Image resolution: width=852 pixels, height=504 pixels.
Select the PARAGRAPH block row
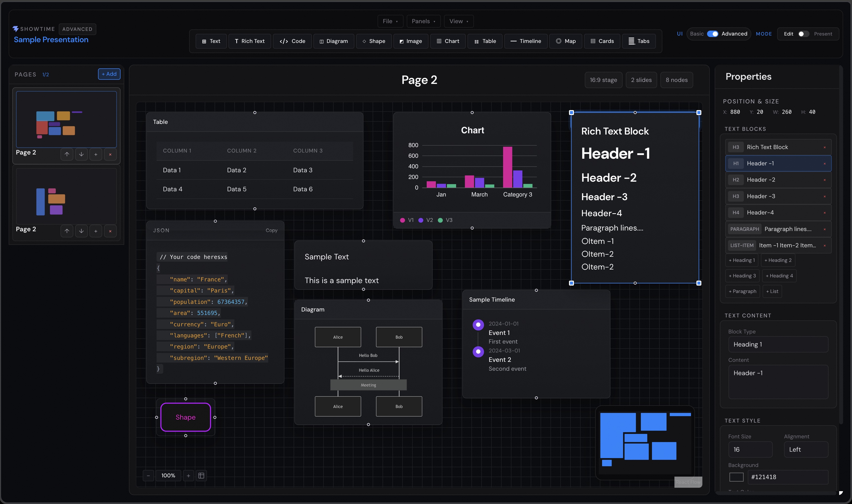[x=778, y=229]
